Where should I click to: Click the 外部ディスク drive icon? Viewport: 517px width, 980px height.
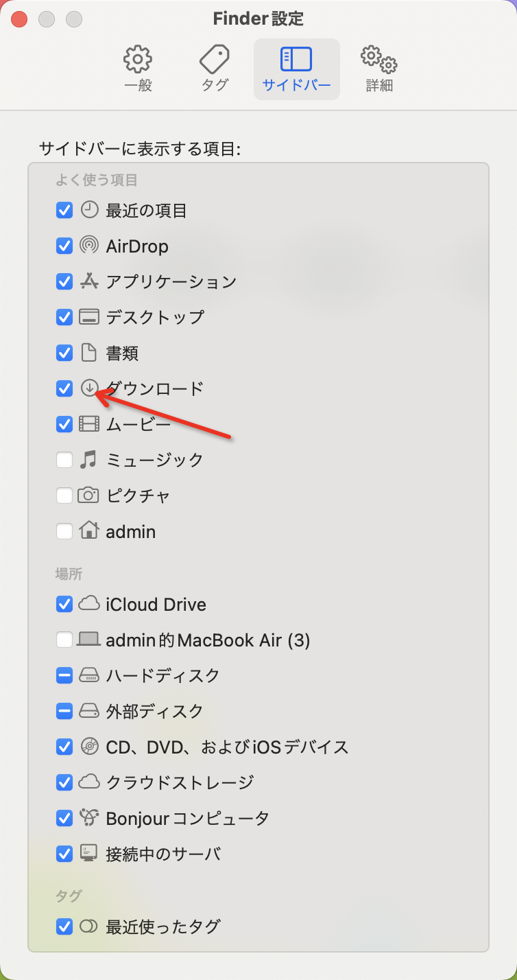click(89, 711)
